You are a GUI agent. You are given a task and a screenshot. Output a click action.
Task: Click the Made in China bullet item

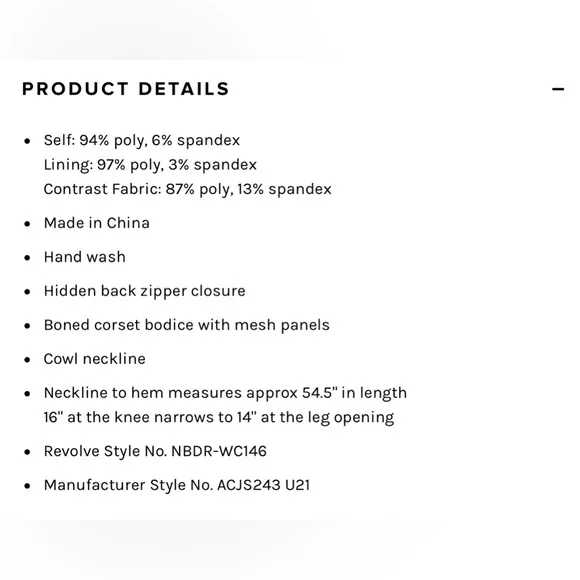(97, 223)
